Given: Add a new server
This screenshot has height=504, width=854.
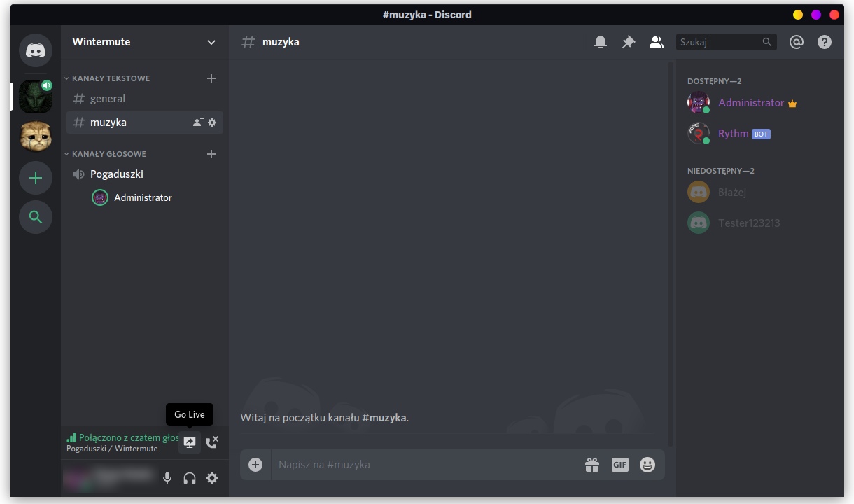Looking at the screenshot, I should (x=36, y=178).
